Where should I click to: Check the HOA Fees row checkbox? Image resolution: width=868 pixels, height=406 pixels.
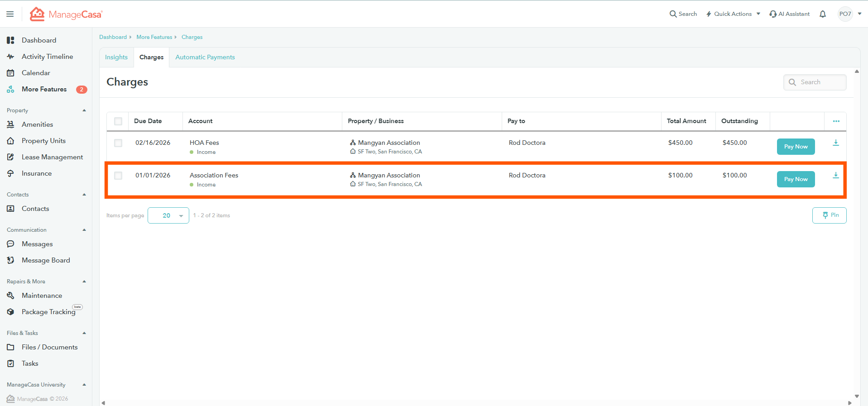118,143
